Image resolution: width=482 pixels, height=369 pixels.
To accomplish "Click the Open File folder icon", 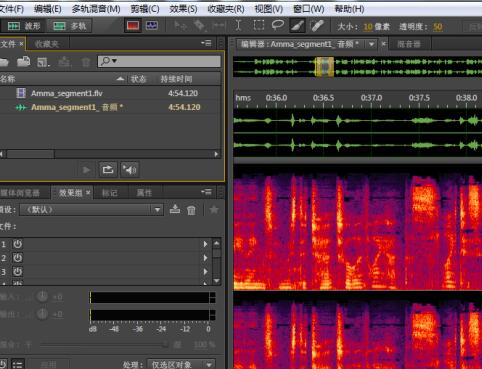I will [3, 62].
